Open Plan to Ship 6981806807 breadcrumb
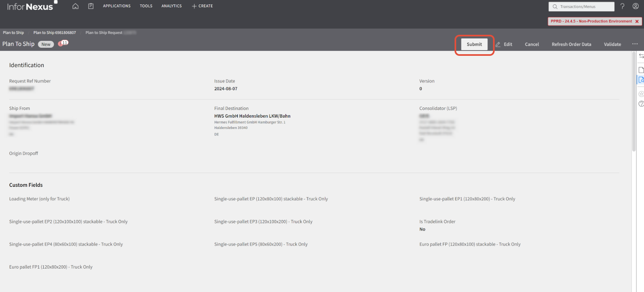Image resolution: width=644 pixels, height=292 pixels. tap(55, 33)
